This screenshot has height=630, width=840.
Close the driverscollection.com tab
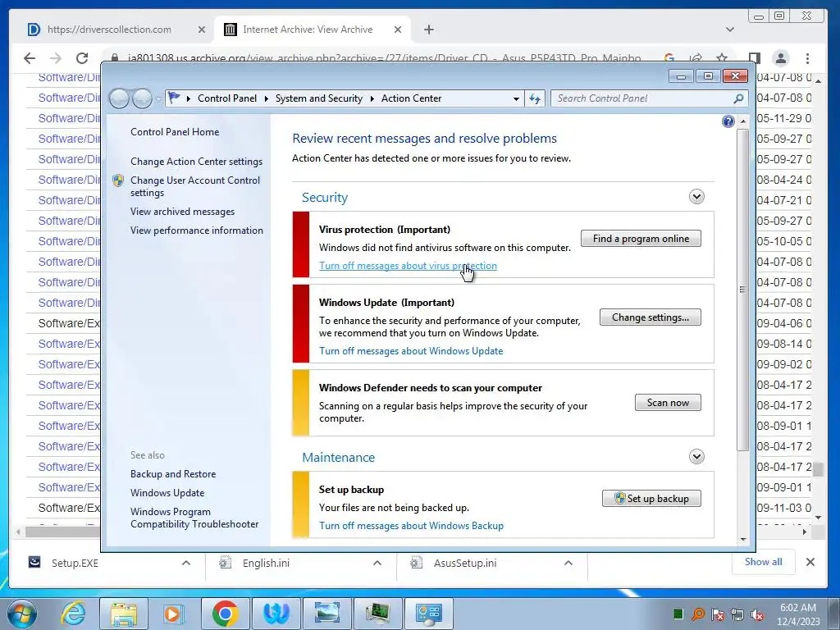pyautogui.click(x=202, y=30)
